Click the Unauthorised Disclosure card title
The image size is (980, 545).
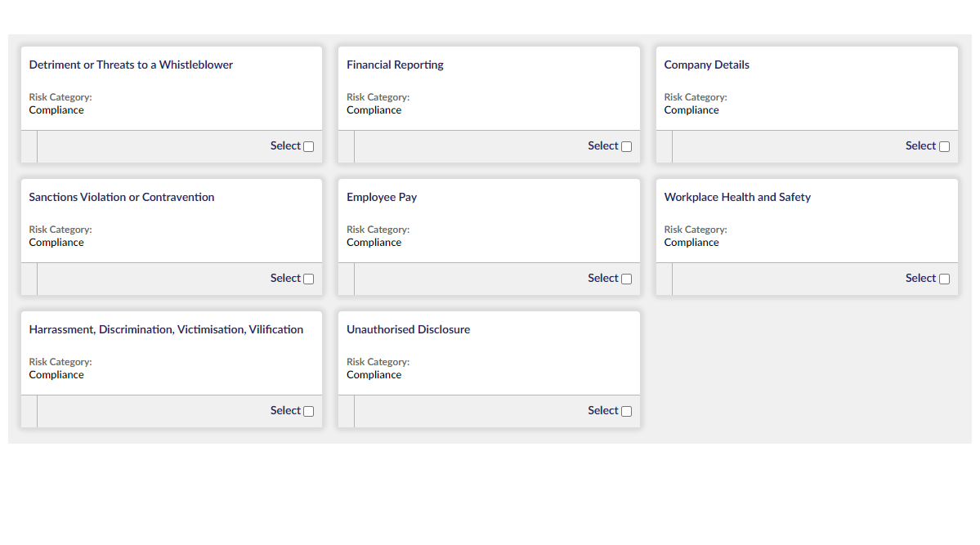[x=408, y=329]
